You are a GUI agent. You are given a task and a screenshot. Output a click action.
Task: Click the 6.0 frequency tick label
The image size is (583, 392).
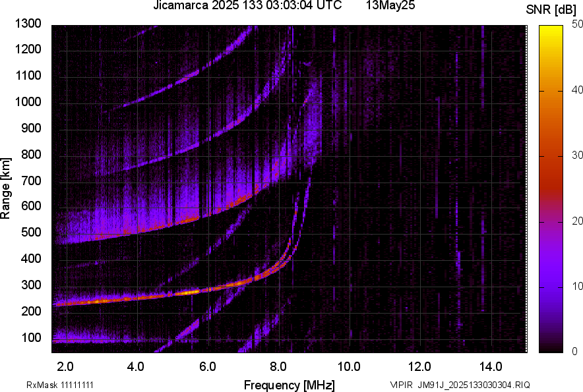click(208, 367)
